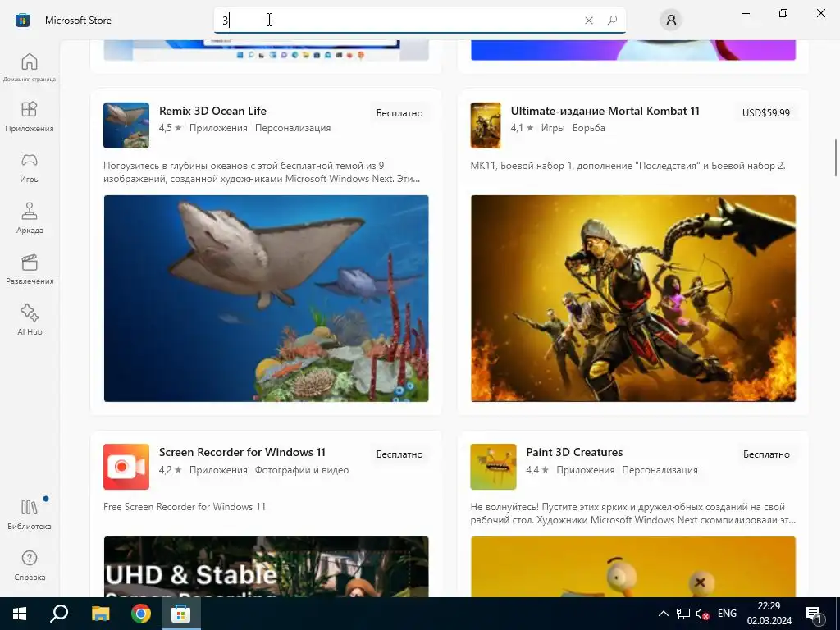840x630 pixels.
Task: Open File Explorer from taskbar
Action: click(x=100, y=614)
